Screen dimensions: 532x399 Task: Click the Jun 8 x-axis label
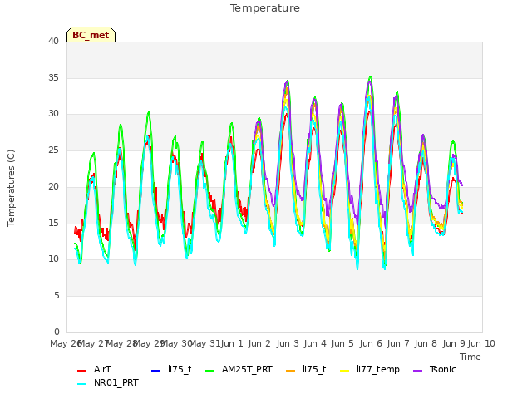click(x=426, y=343)
